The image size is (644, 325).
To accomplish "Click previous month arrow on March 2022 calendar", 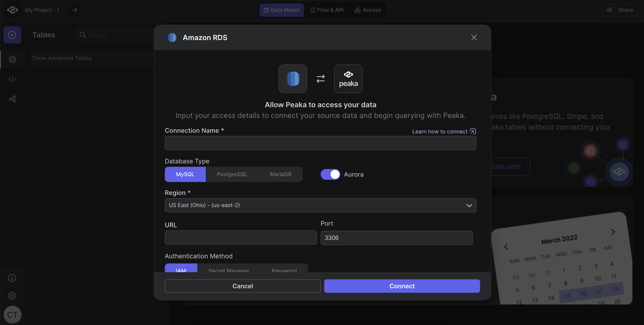I will coord(506,247).
